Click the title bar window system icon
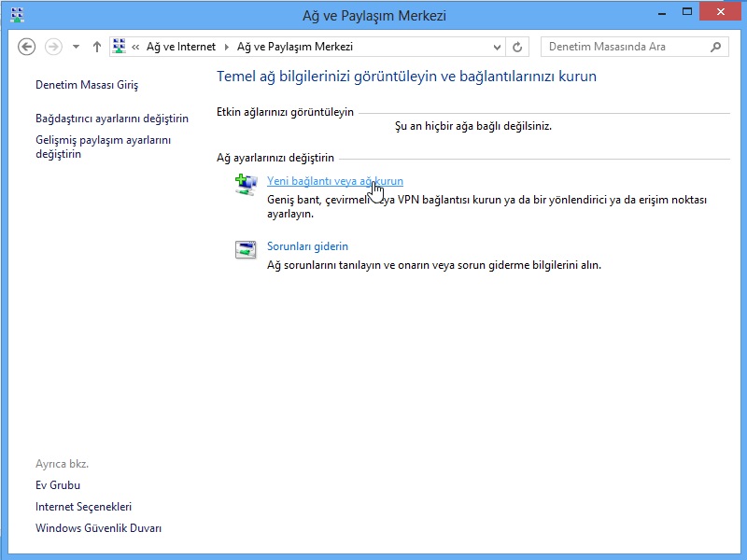747x560 pixels. [17, 15]
